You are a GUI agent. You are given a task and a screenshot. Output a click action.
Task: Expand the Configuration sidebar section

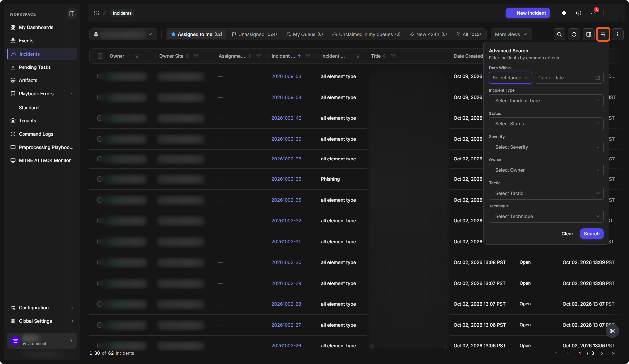[x=42, y=308]
